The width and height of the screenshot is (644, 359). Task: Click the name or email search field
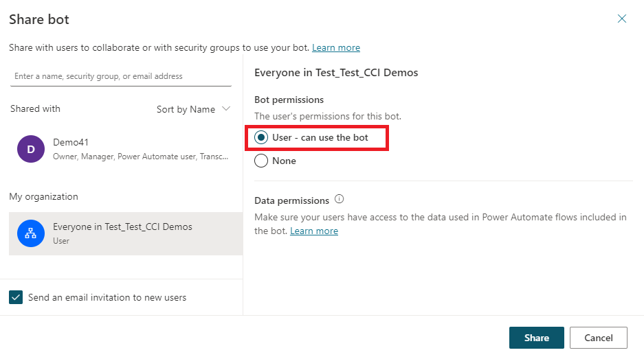121,76
